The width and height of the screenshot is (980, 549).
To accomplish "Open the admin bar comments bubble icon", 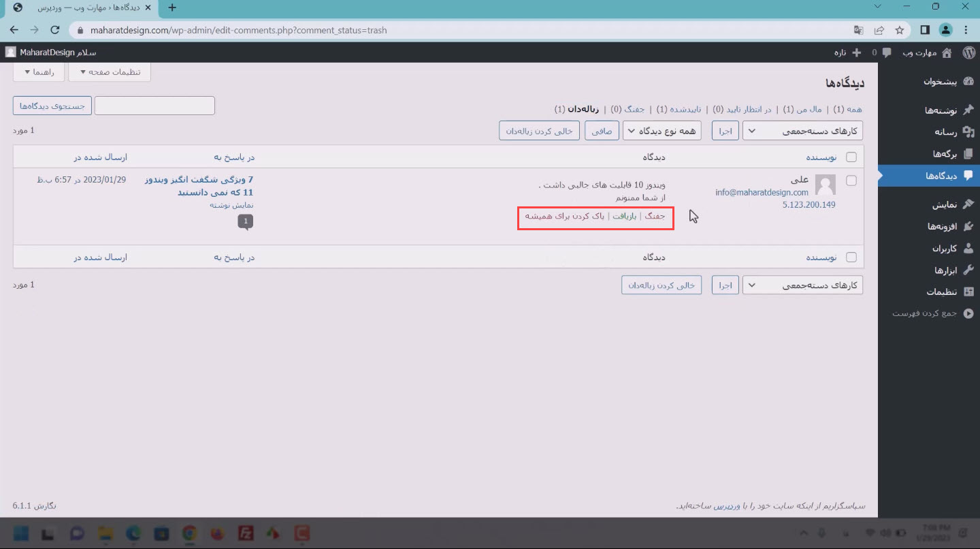I will click(887, 52).
